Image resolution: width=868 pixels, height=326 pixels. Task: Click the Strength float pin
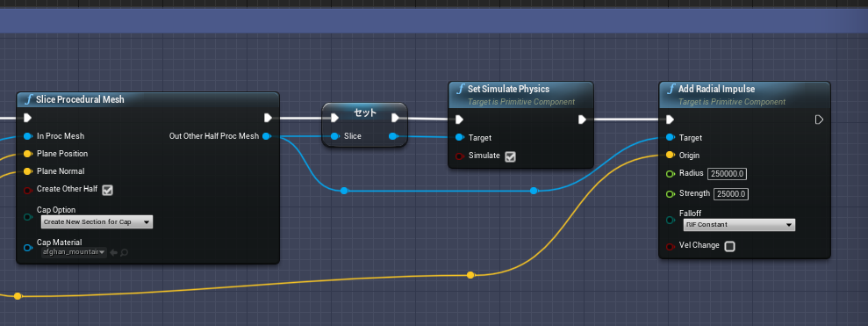click(x=670, y=194)
